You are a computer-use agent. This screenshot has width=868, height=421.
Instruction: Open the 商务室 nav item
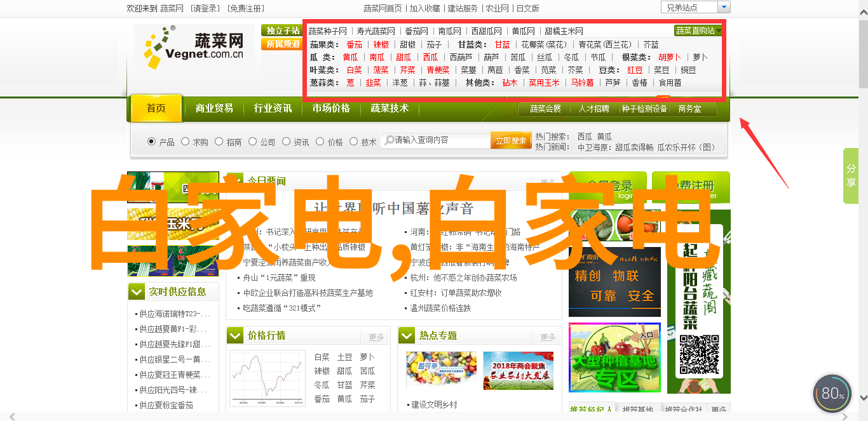[x=689, y=109]
